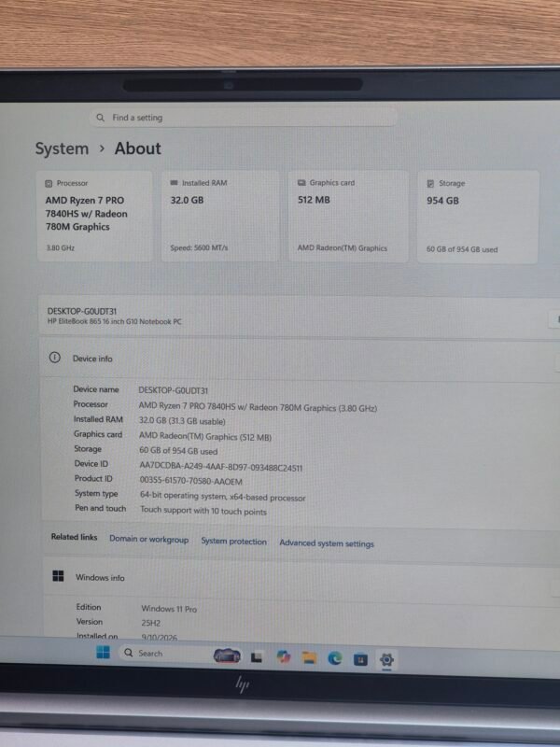The image size is (560, 747).
Task: Select Storage row value in Device info
Action: [x=178, y=451]
